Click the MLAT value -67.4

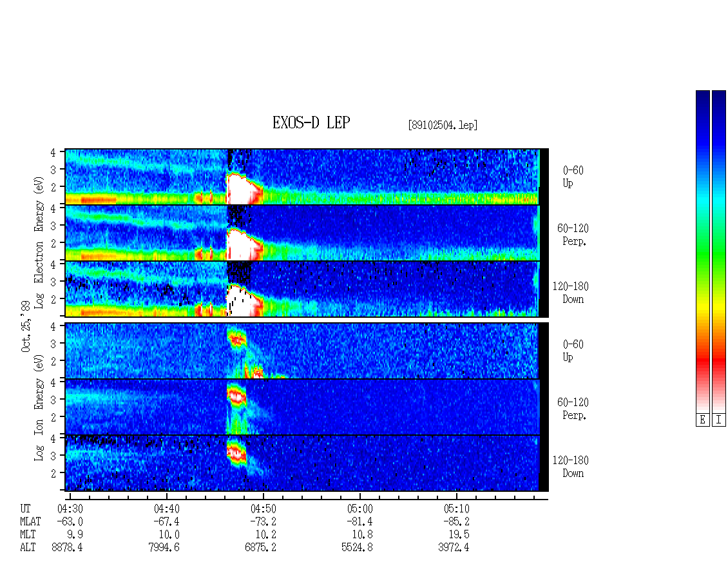[x=166, y=521]
